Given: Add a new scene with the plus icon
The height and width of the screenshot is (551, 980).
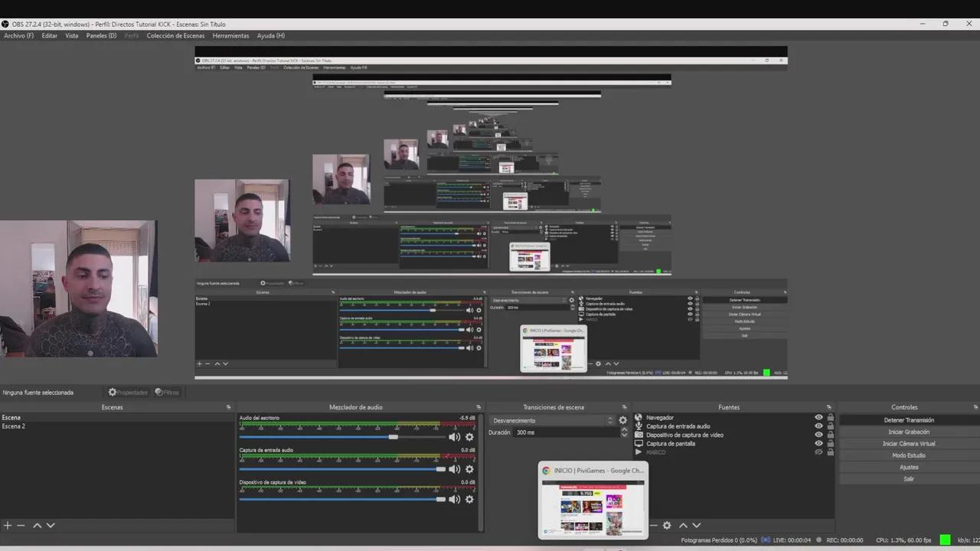Looking at the screenshot, I should [x=8, y=525].
